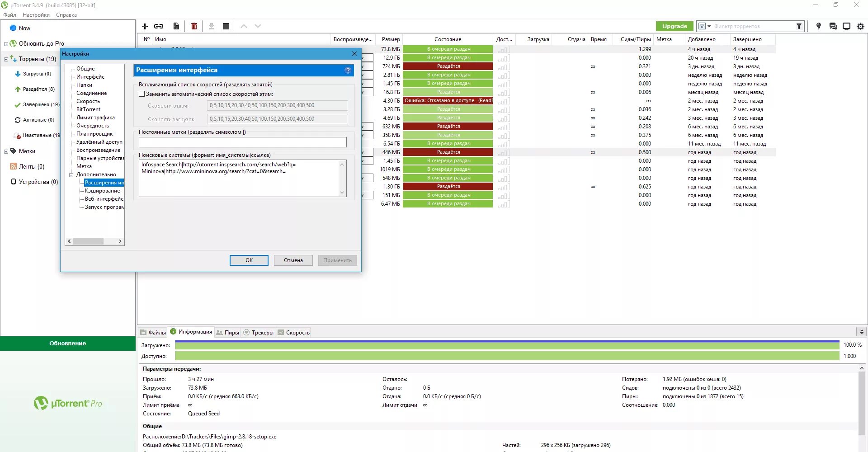Click the green Upgrade button

pyautogui.click(x=675, y=26)
